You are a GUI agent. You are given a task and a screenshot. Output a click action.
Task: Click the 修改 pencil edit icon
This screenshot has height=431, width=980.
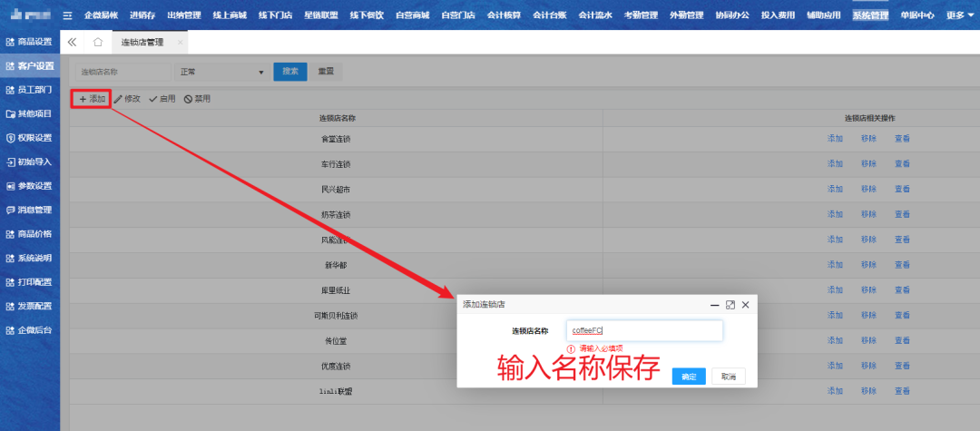118,99
